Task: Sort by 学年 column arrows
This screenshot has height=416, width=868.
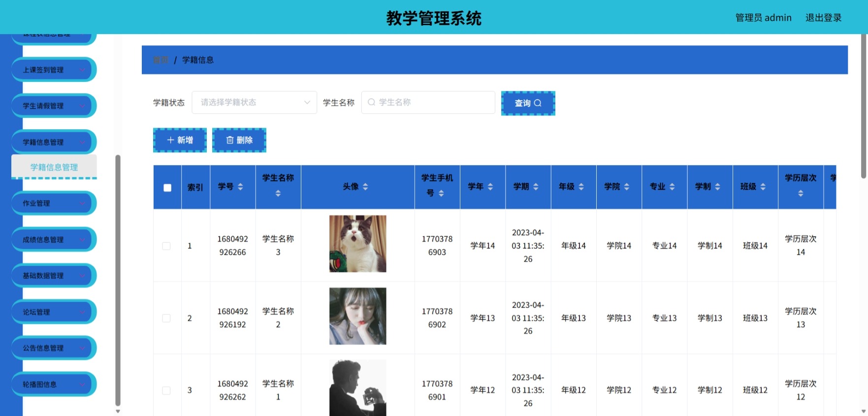Action: pos(490,187)
